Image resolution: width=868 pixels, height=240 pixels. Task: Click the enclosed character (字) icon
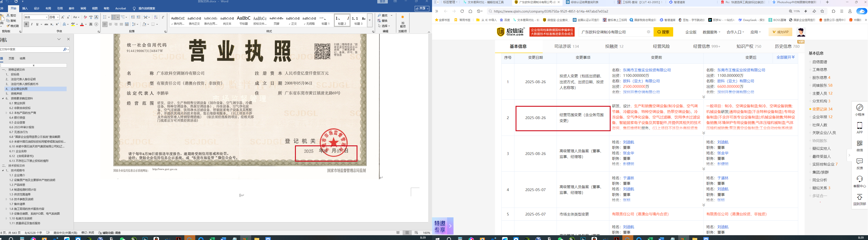click(x=96, y=24)
